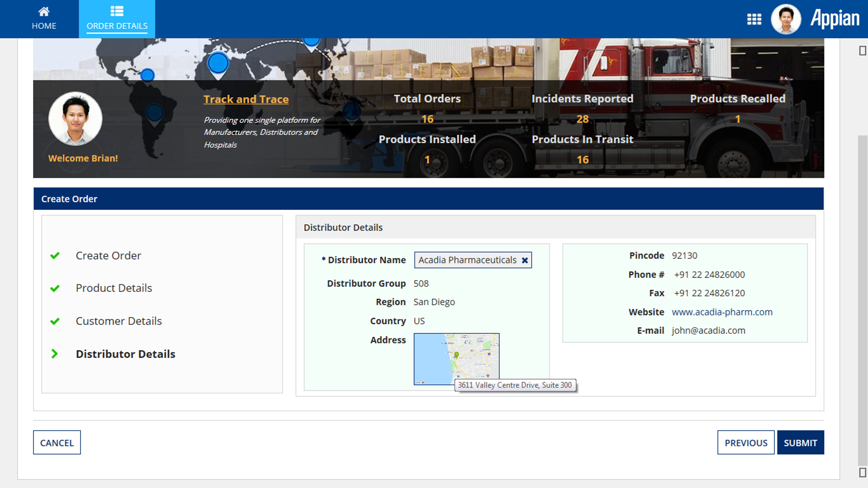
Task: Click the 3611 Valley Centre Drive tooltip
Action: click(515, 385)
